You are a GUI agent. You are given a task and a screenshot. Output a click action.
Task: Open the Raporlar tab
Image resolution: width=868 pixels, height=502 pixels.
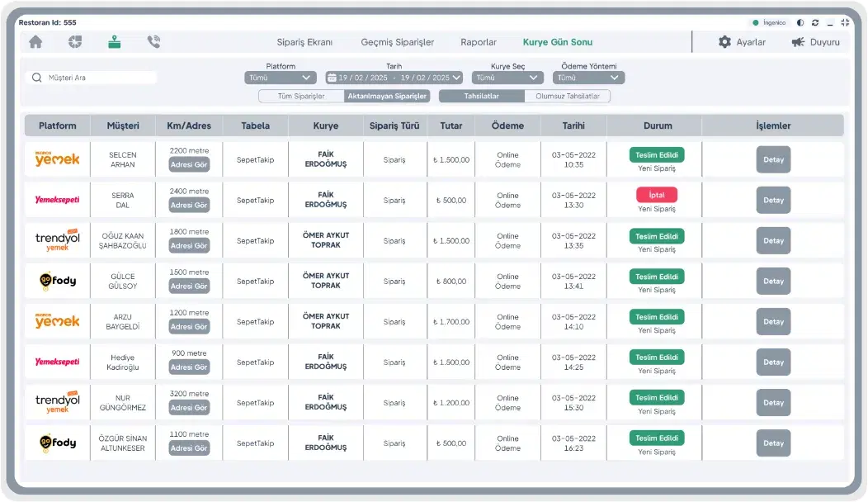[479, 42]
